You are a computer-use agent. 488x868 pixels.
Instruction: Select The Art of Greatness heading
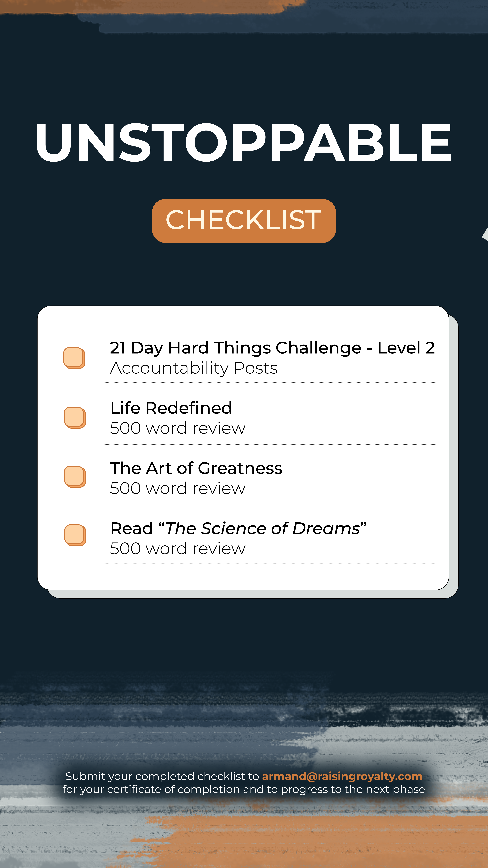[x=196, y=468]
